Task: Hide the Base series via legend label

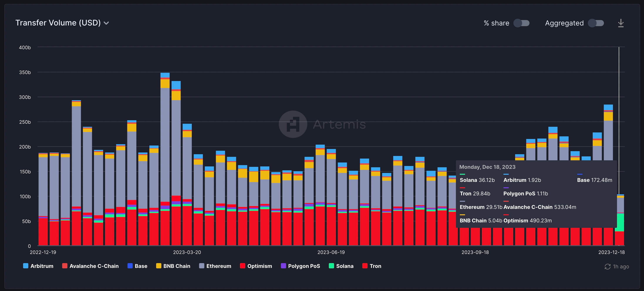Action: click(141, 266)
